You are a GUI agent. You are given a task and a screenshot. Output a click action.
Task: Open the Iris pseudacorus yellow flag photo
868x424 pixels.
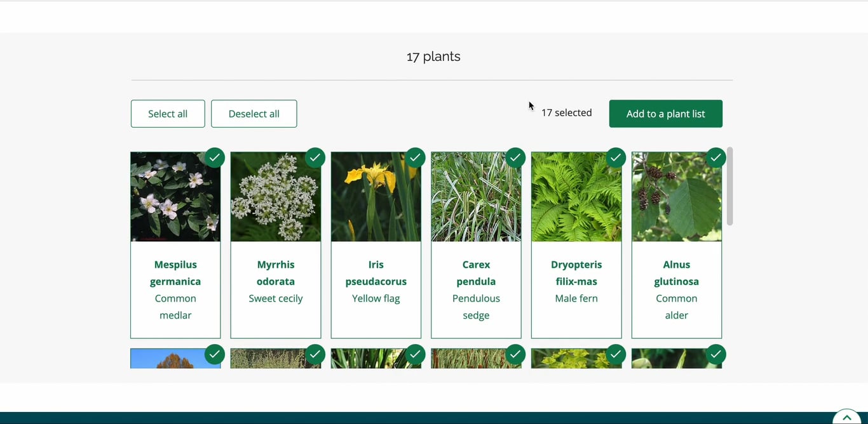click(x=376, y=197)
